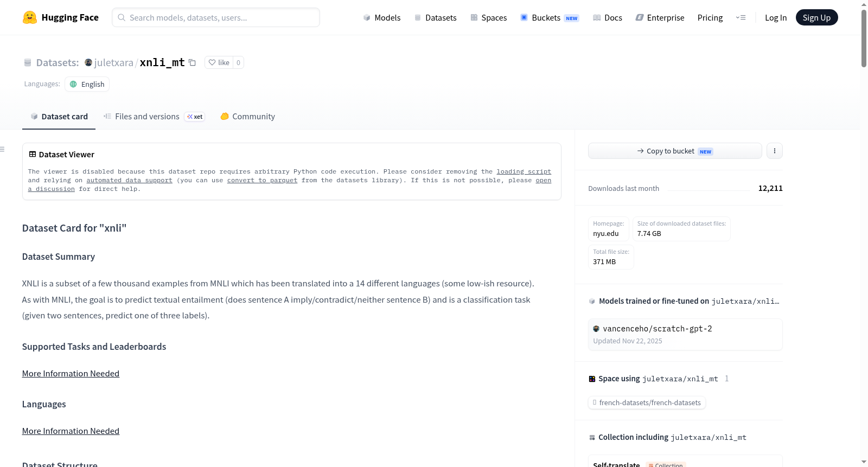Open the automated data support link
The height and width of the screenshot is (467, 868).
(x=129, y=180)
